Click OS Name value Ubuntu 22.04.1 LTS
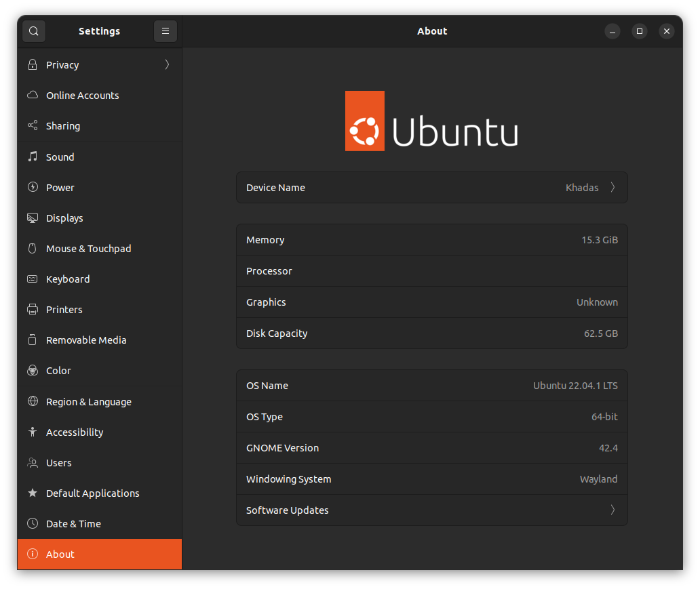The height and width of the screenshot is (589, 700). tap(575, 386)
